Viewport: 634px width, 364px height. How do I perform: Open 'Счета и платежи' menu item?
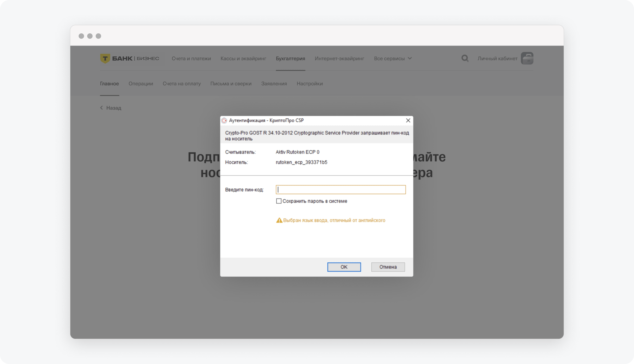(191, 59)
